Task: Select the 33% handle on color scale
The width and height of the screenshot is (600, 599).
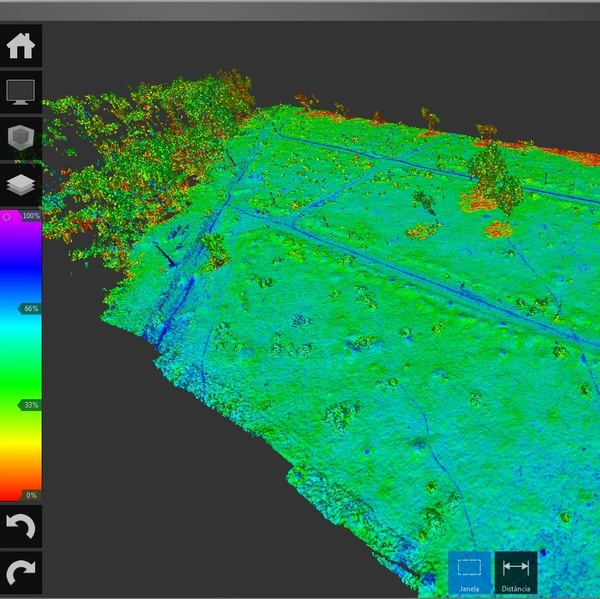Action: point(31,405)
